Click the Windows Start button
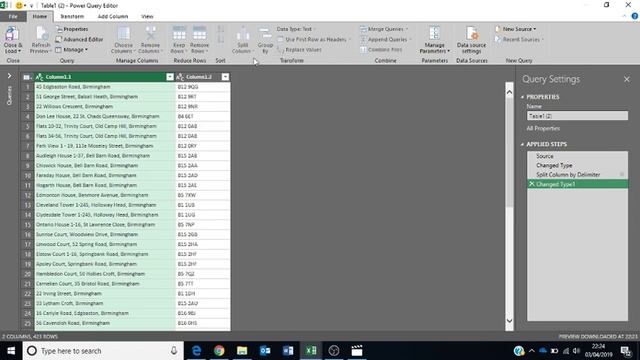 11,351
